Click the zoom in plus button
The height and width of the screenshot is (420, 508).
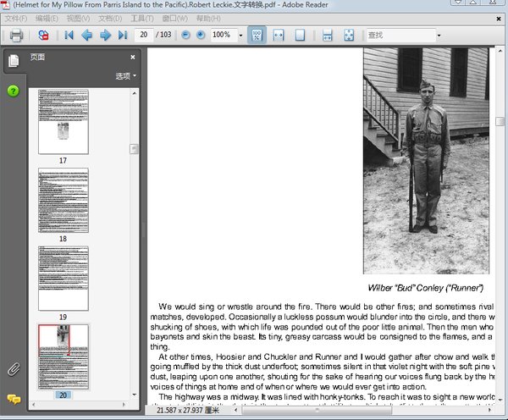pyautogui.click(x=200, y=35)
